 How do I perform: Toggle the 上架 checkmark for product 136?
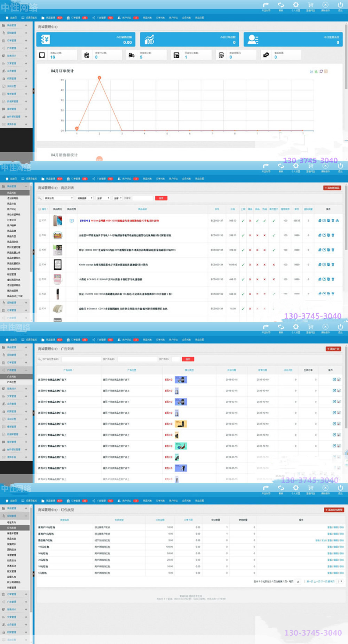click(243, 235)
